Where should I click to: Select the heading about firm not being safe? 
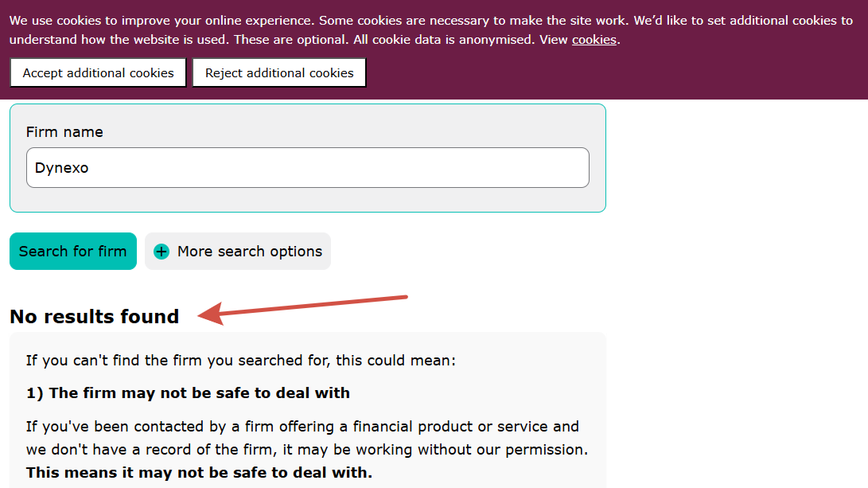(x=189, y=392)
